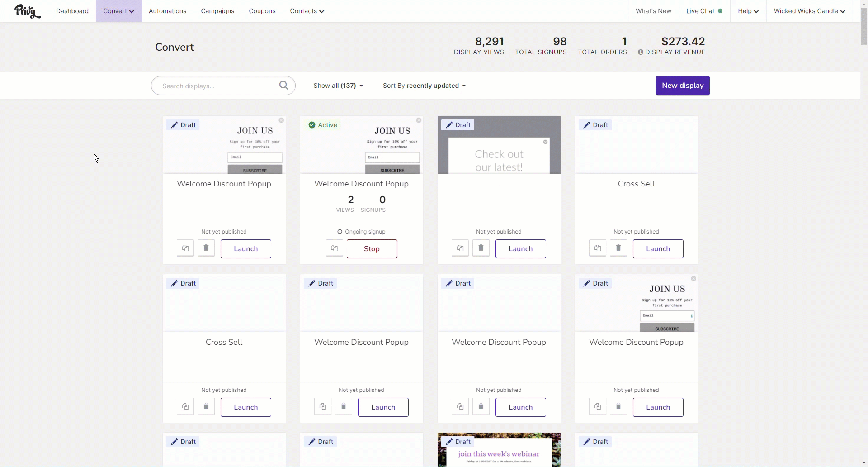Click the "Convert" page heading

coord(175,47)
